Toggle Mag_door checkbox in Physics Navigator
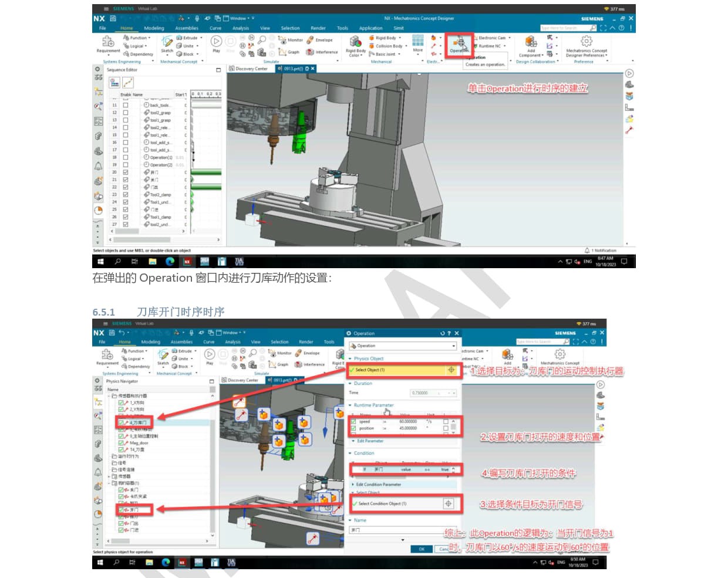 pyautogui.click(x=121, y=443)
